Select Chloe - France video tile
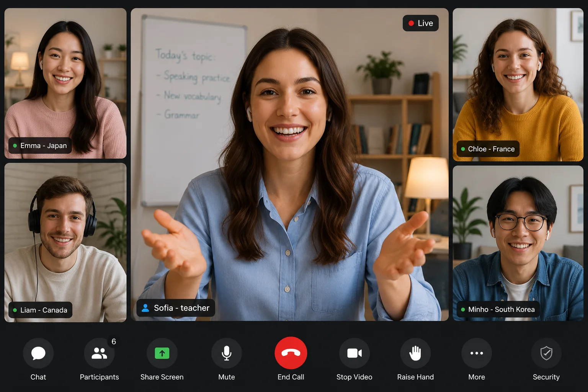 click(518, 85)
